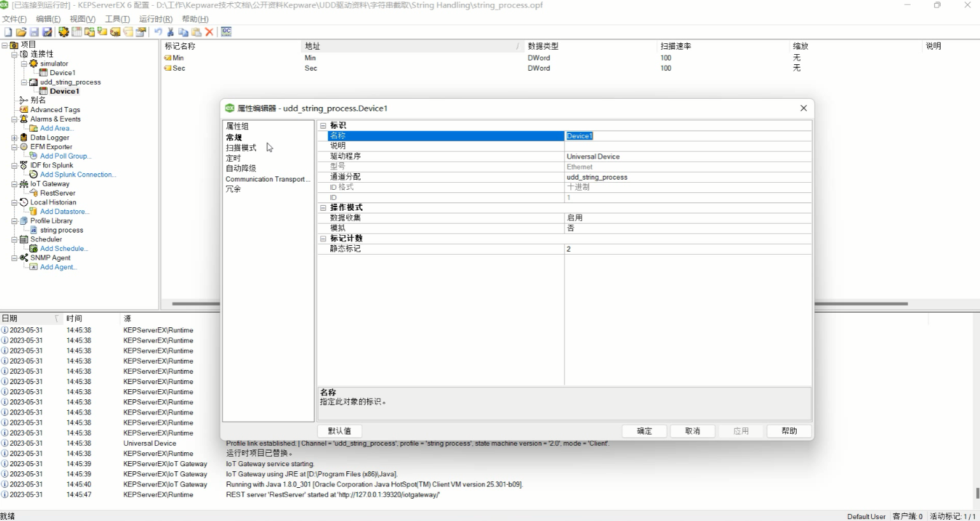Expand the Data Logger tree node
980x521 pixels.
point(14,138)
